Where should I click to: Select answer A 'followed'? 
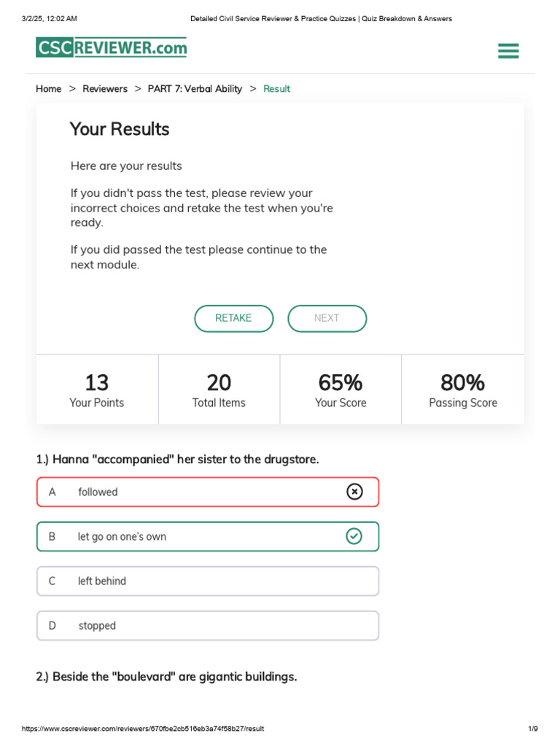(208, 492)
